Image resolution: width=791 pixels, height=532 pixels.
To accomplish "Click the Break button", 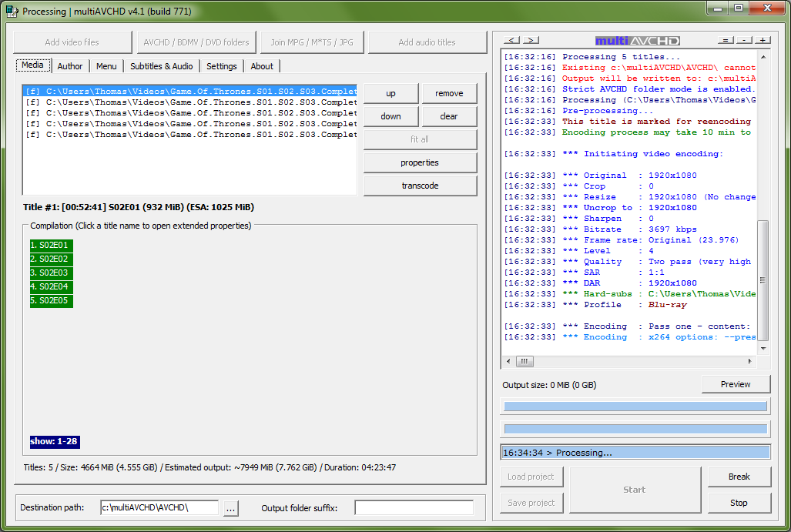I will (739, 477).
